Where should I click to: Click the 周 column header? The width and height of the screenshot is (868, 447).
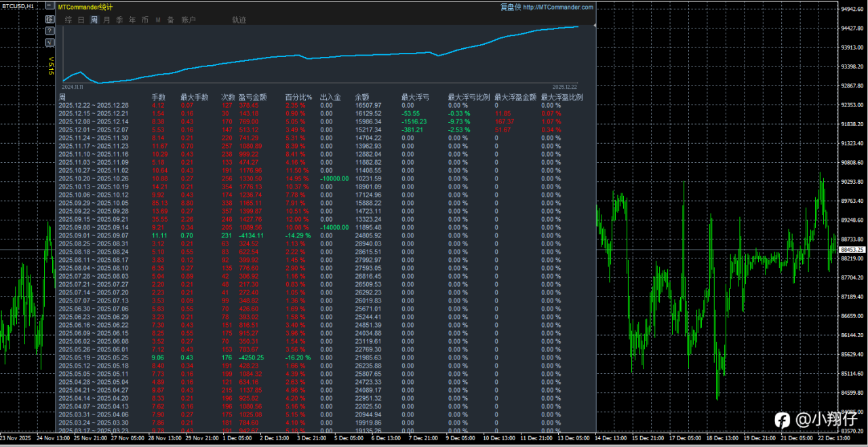point(62,98)
